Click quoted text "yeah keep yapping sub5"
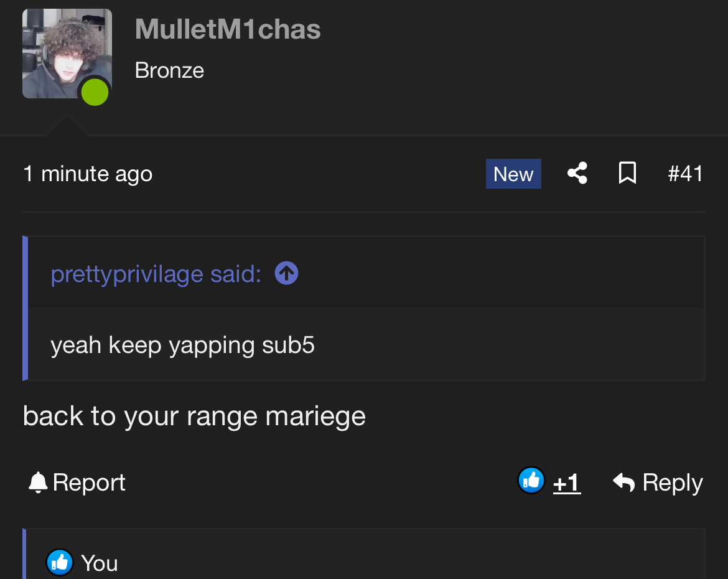728x579 pixels. click(182, 345)
